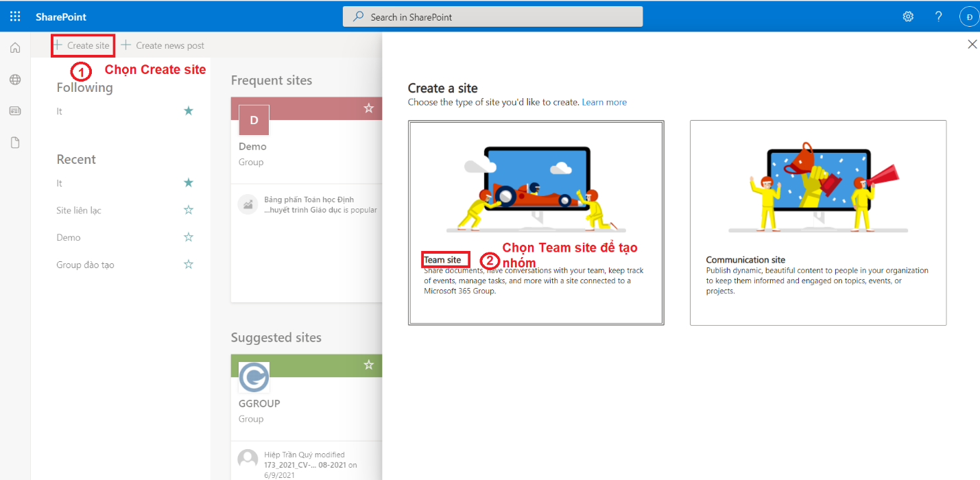980x480 pixels.
Task: Follow the Learn more link
Action: (604, 102)
